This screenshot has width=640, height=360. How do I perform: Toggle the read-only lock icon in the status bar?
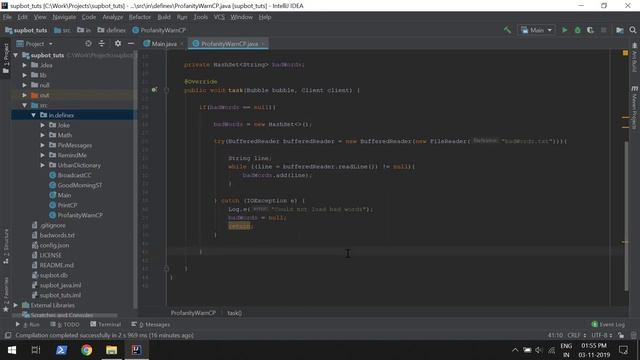(621, 335)
